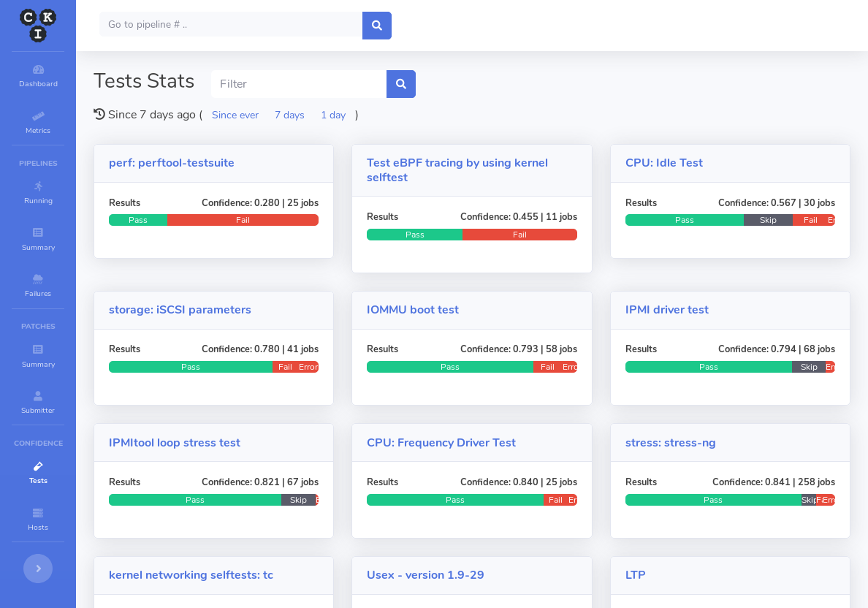Open CPU: Frequency Driver Test
868x608 pixels.
pyautogui.click(x=441, y=442)
